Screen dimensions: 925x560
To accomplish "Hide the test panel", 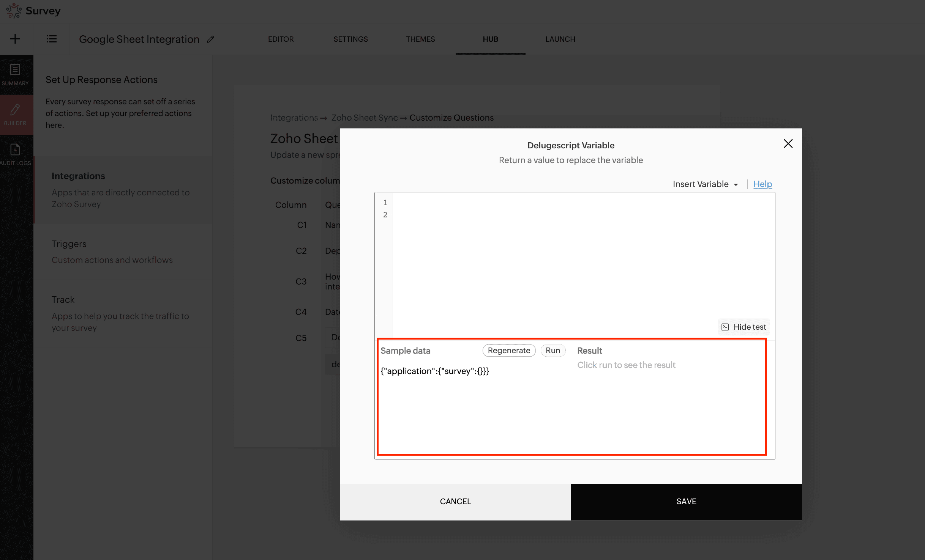I will [744, 327].
